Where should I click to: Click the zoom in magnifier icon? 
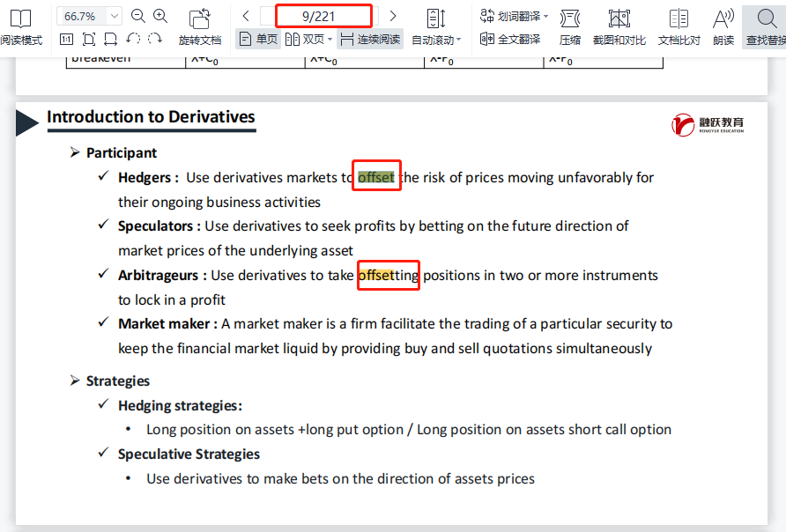tap(160, 16)
